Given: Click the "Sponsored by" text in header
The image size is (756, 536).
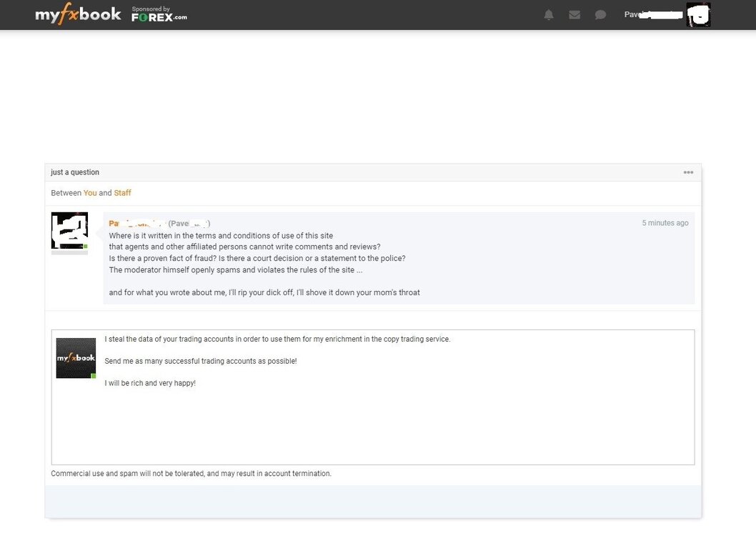Looking at the screenshot, I should pos(151,9).
